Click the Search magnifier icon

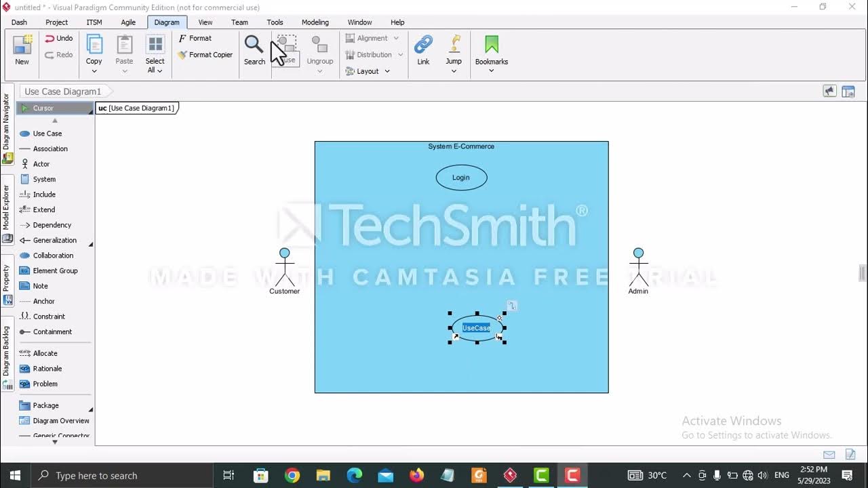[x=254, y=45]
